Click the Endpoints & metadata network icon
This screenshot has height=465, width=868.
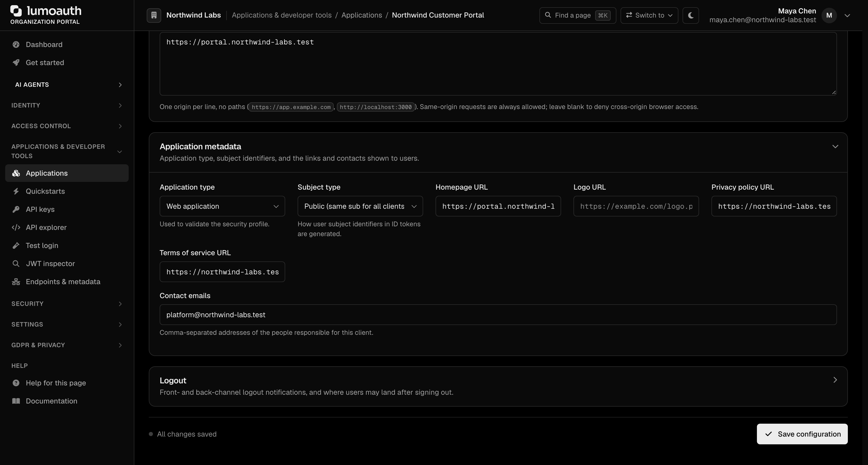click(x=16, y=282)
